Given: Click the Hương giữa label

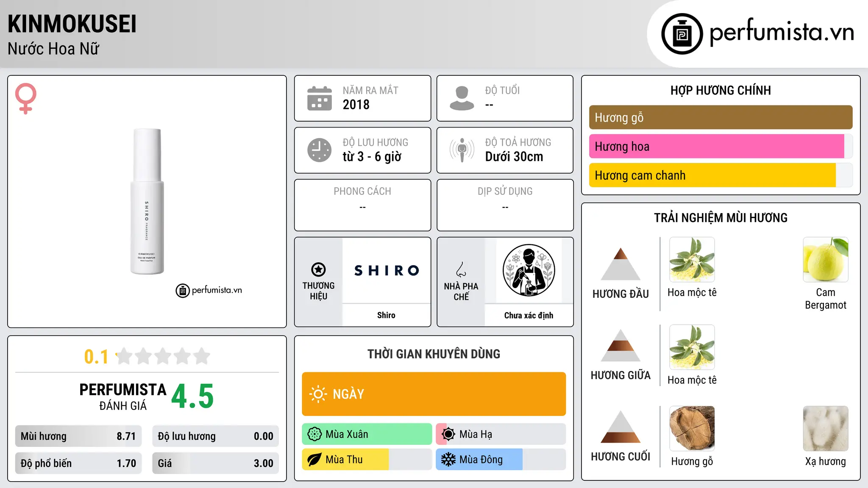Looking at the screenshot, I should [620, 375].
